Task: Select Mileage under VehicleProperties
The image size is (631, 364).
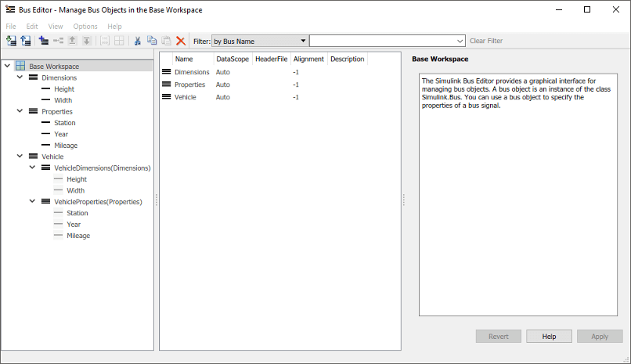Action: coord(78,236)
